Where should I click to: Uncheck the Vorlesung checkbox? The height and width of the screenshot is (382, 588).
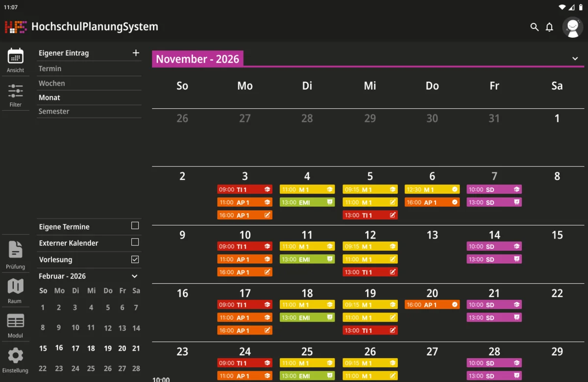pos(135,260)
